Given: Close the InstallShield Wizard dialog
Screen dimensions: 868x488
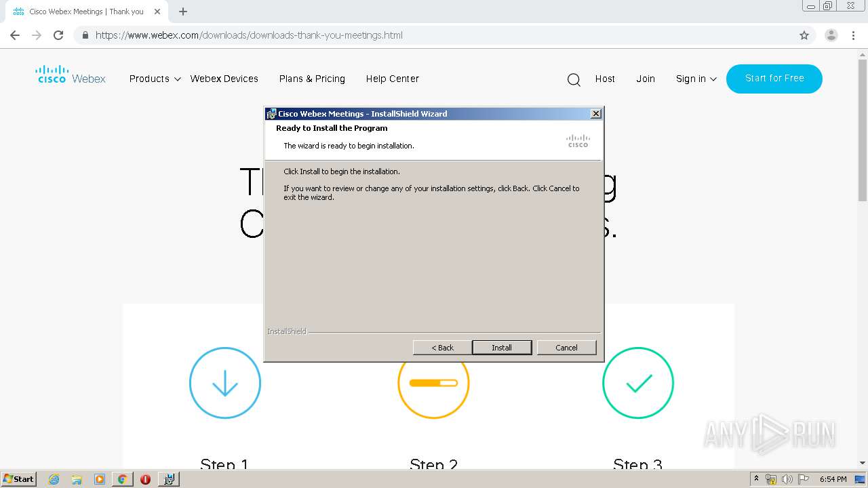Looking at the screenshot, I should click(596, 114).
